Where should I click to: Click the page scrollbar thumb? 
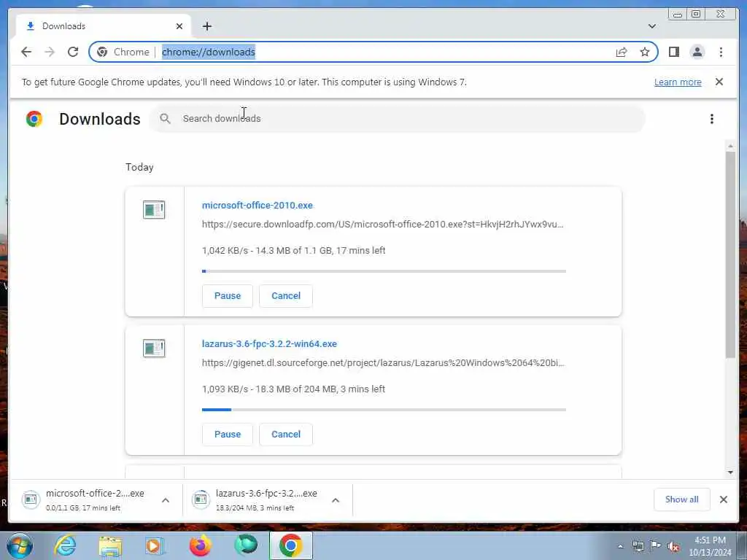click(730, 254)
